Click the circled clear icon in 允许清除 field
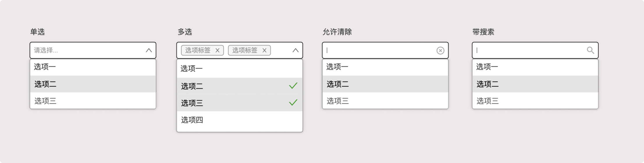This screenshot has width=644, height=163. coord(440,50)
